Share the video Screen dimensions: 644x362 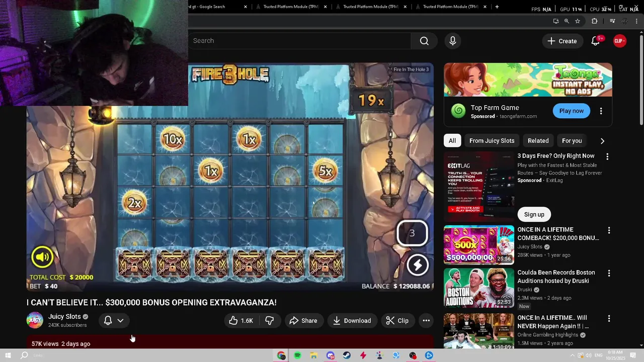pos(303,321)
